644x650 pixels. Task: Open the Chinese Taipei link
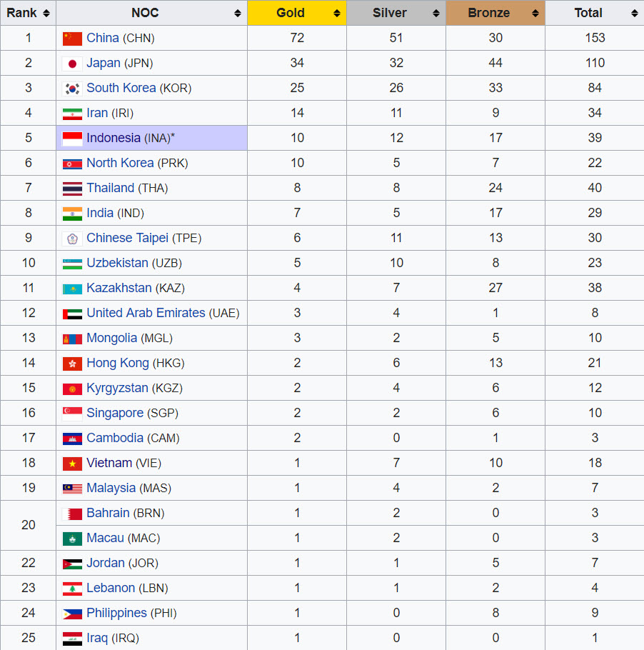[127, 238]
